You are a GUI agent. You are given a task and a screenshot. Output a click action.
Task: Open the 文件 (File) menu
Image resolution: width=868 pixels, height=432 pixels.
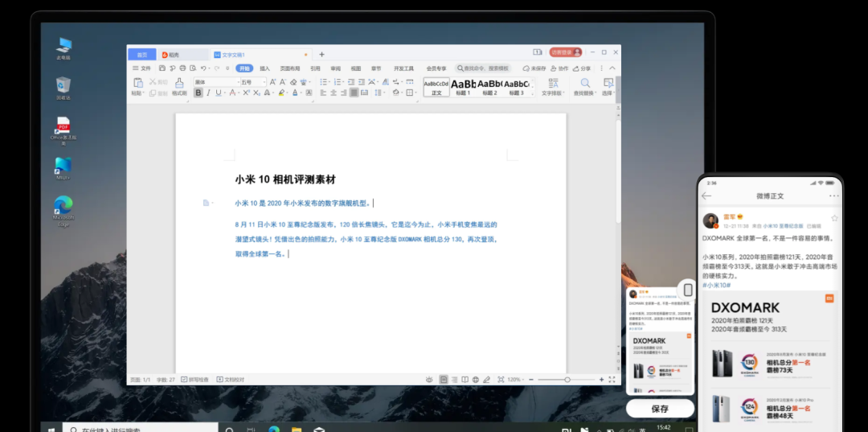click(141, 68)
